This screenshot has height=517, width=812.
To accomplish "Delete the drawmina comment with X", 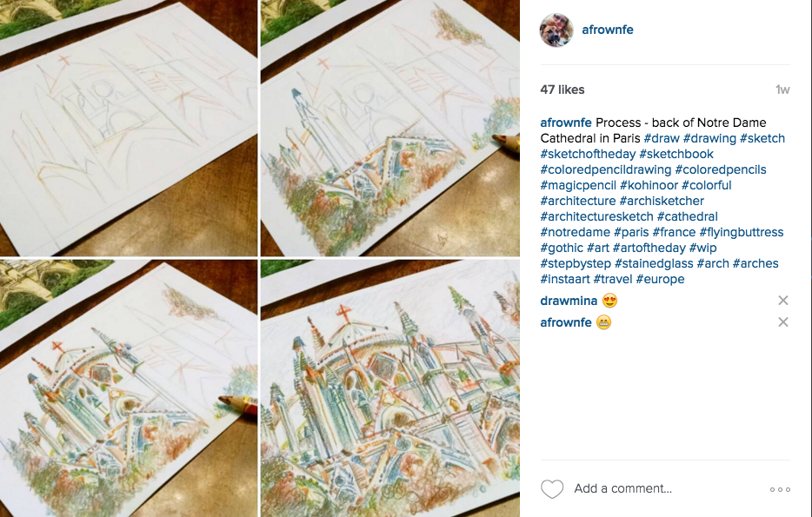I will coord(783,301).
